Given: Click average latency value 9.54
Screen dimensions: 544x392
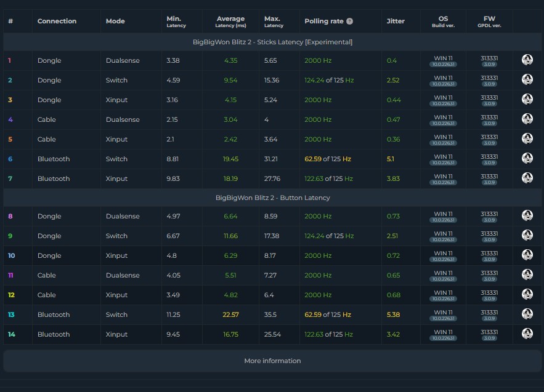Looking at the screenshot, I should click(230, 80).
